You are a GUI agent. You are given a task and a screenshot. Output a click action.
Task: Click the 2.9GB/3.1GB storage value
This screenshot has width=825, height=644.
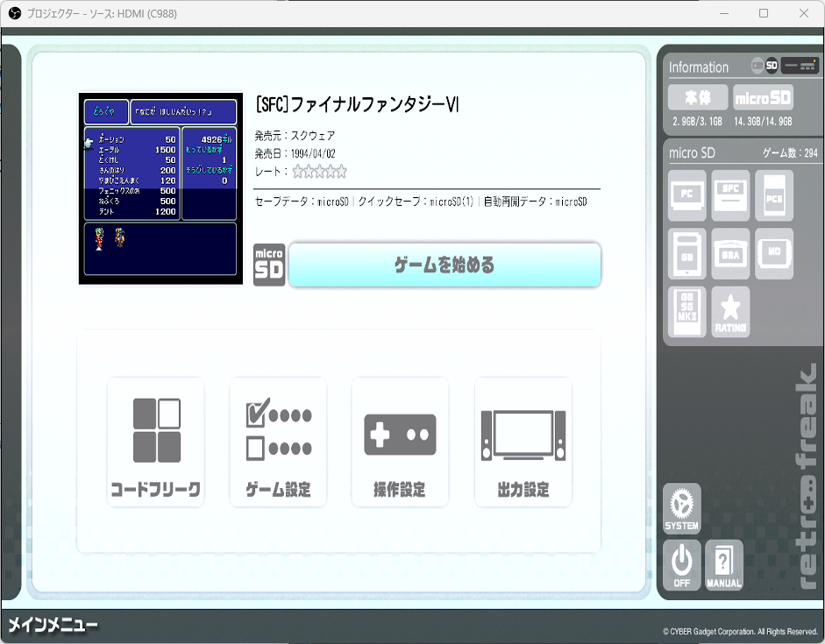tap(697, 122)
